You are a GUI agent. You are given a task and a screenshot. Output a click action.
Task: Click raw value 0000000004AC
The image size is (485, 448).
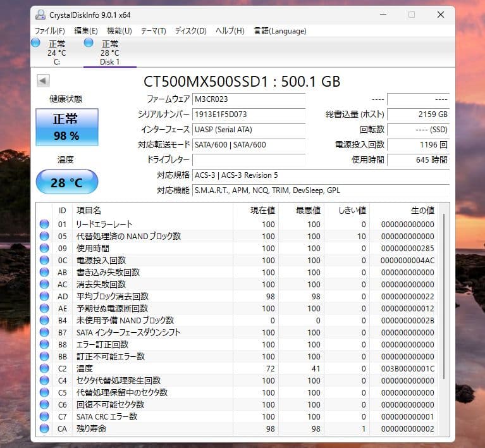pyautogui.click(x=407, y=260)
